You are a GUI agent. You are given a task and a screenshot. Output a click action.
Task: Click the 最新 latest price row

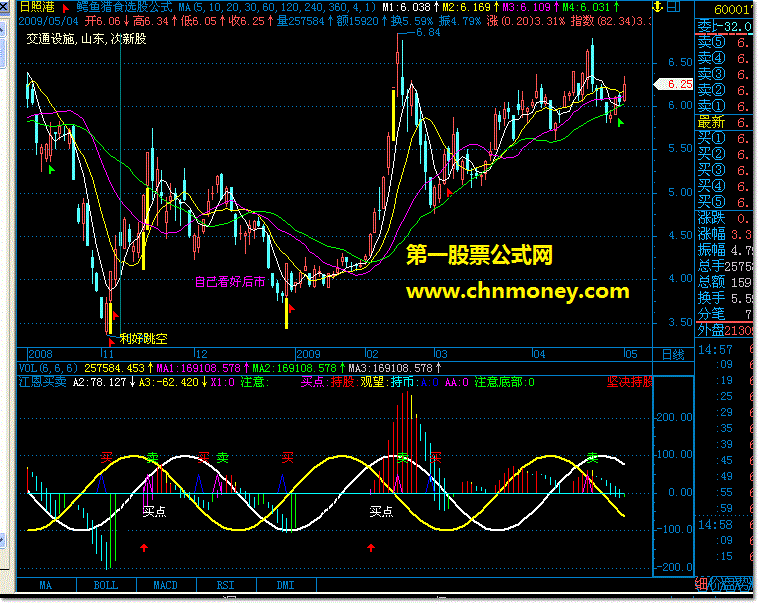point(724,123)
